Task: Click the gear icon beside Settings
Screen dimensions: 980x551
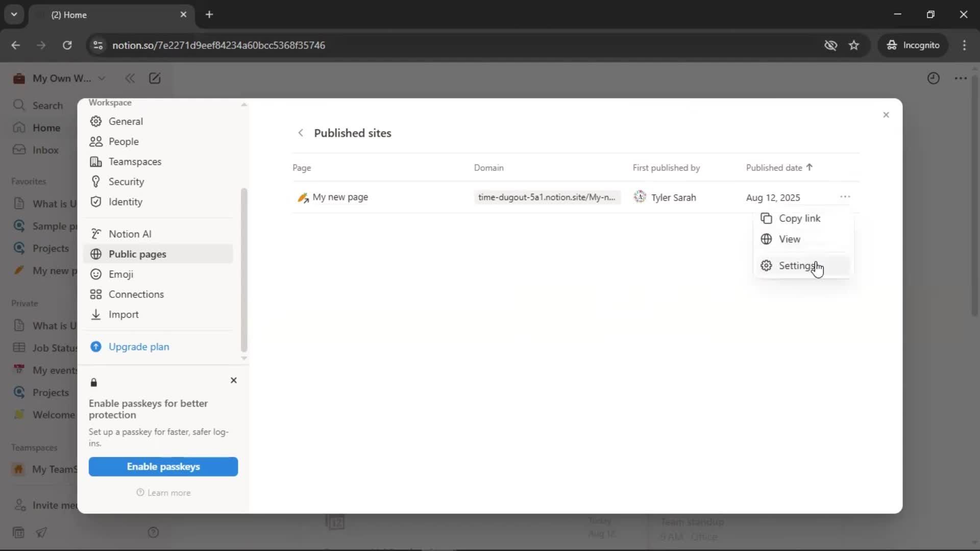Action: [766, 266]
